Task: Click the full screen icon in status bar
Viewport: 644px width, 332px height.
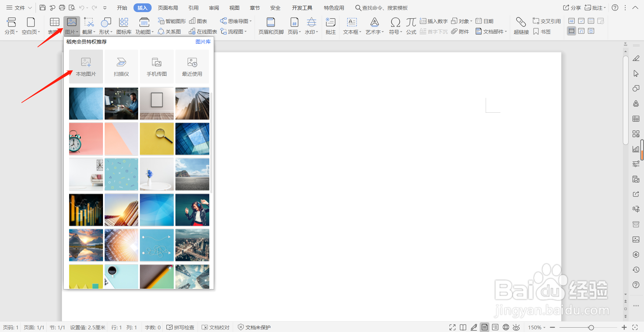Action: point(452,327)
